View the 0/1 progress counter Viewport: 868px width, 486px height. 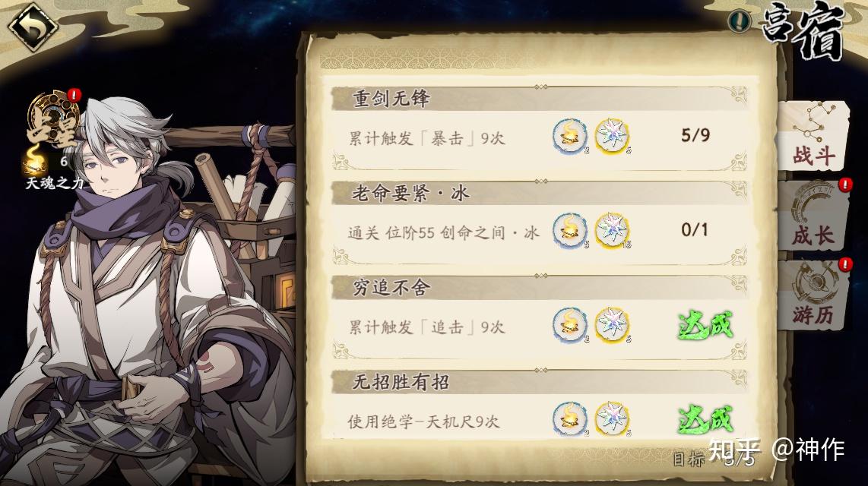pos(694,229)
